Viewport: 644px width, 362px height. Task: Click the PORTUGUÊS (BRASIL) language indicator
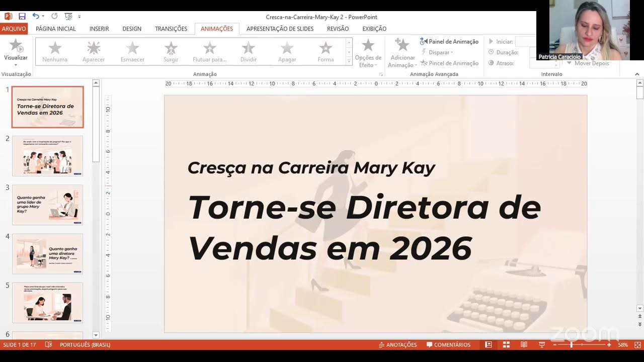85,344
